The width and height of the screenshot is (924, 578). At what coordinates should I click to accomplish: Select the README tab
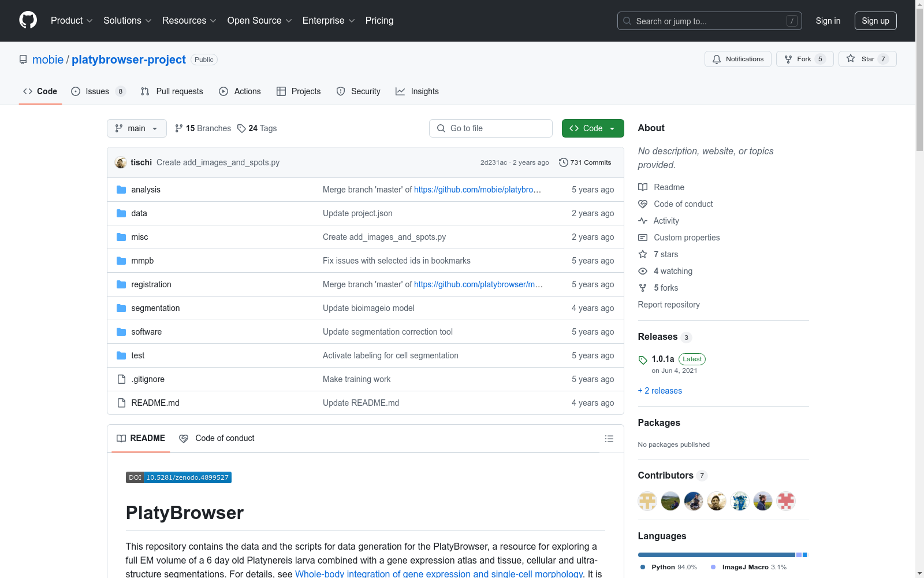click(x=141, y=439)
